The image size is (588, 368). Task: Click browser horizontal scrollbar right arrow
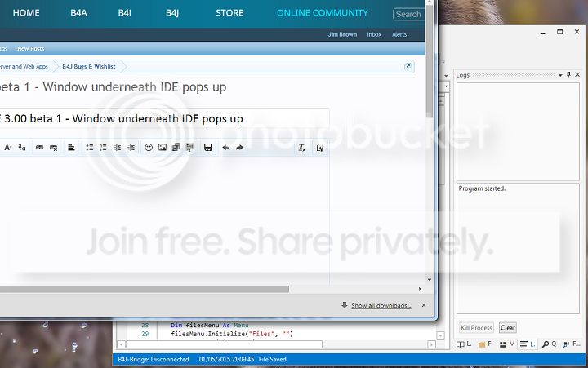(x=420, y=290)
